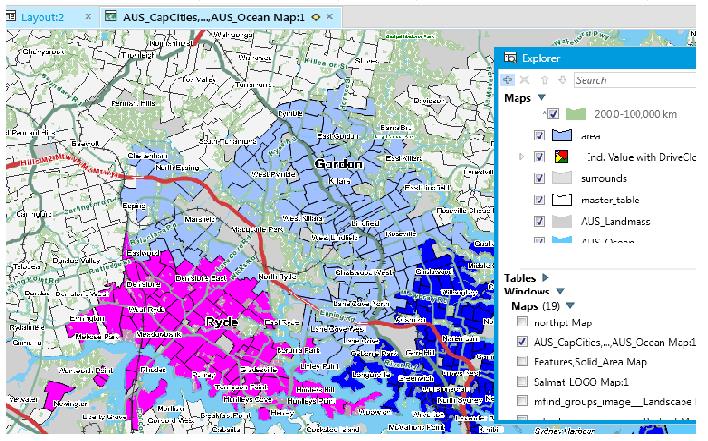Check the Salmat LOGO Map:1 checkbox

[x=522, y=381]
